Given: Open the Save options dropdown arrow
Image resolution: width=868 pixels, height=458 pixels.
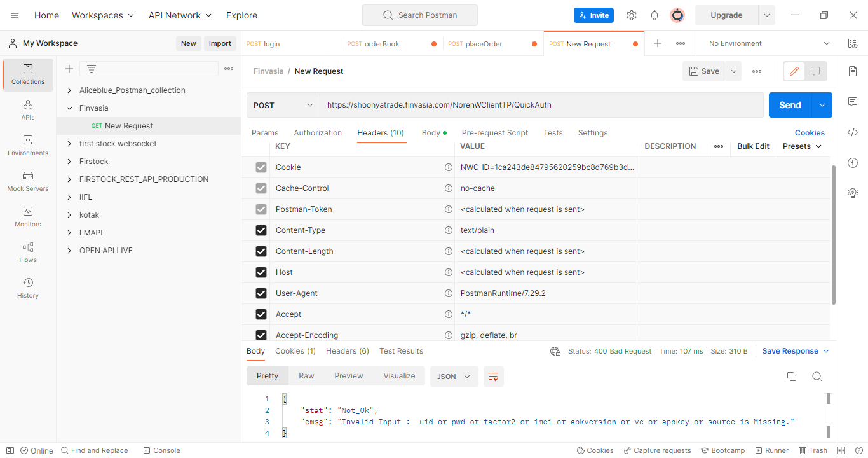Looking at the screenshot, I should [734, 71].
